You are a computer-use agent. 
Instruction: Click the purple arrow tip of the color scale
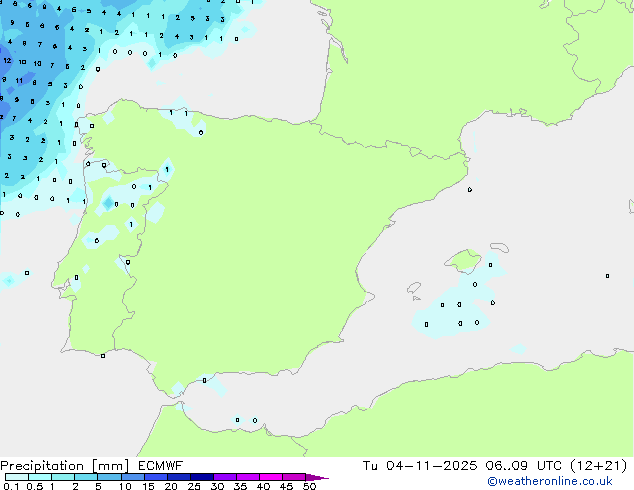[x=317, y=477]
